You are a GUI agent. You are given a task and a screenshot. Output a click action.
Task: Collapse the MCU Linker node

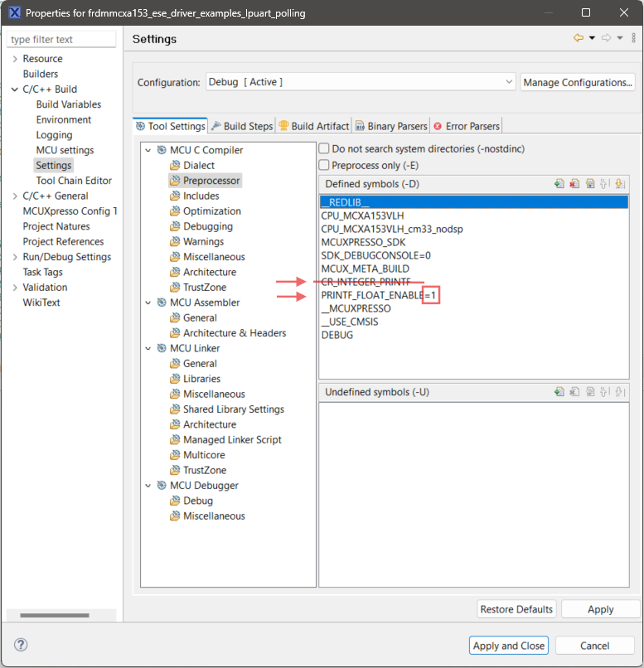point(148,348)
